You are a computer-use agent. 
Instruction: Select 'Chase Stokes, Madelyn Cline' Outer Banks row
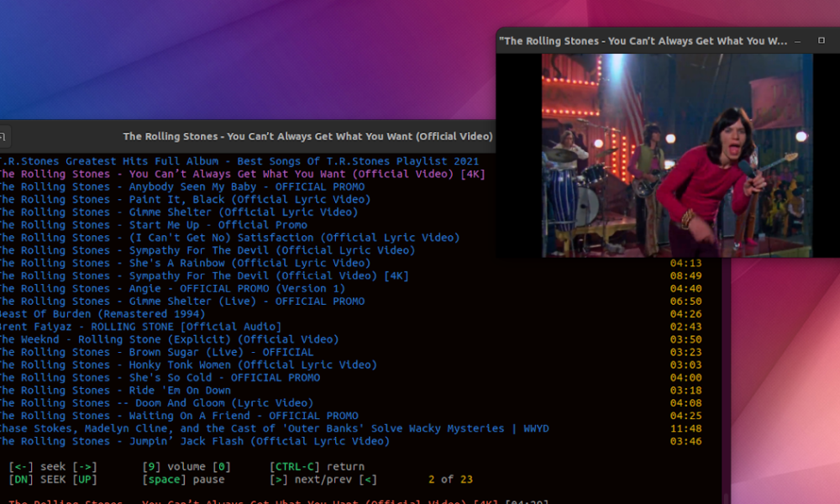click(275, 428)
